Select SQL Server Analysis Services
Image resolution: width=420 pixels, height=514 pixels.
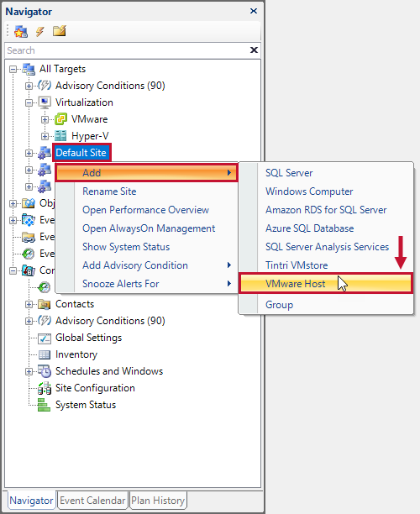coord(326,247)
